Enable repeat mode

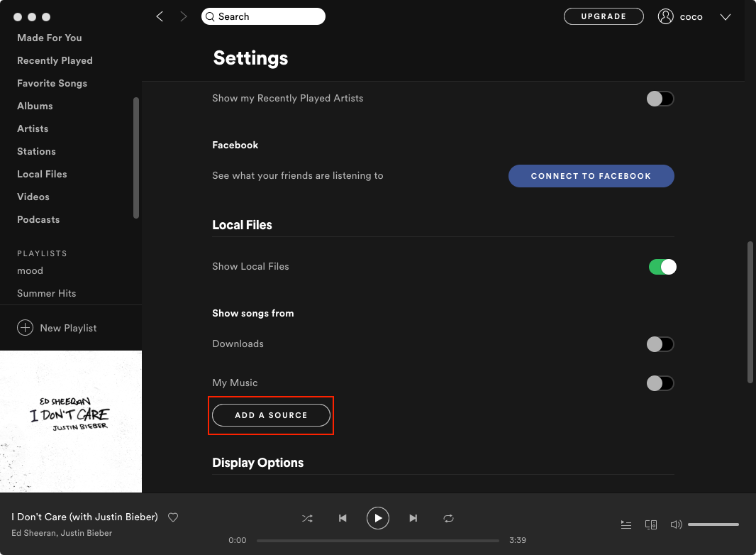pos(448,518)
